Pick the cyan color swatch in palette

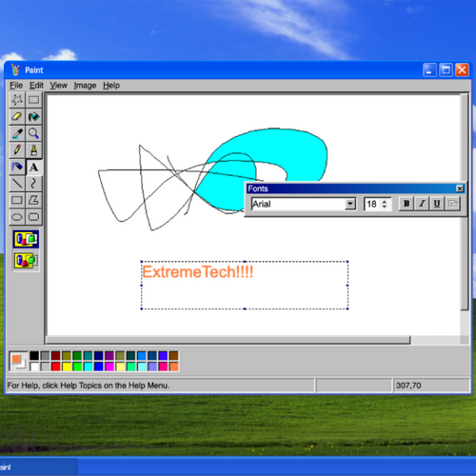coord(88,367)
